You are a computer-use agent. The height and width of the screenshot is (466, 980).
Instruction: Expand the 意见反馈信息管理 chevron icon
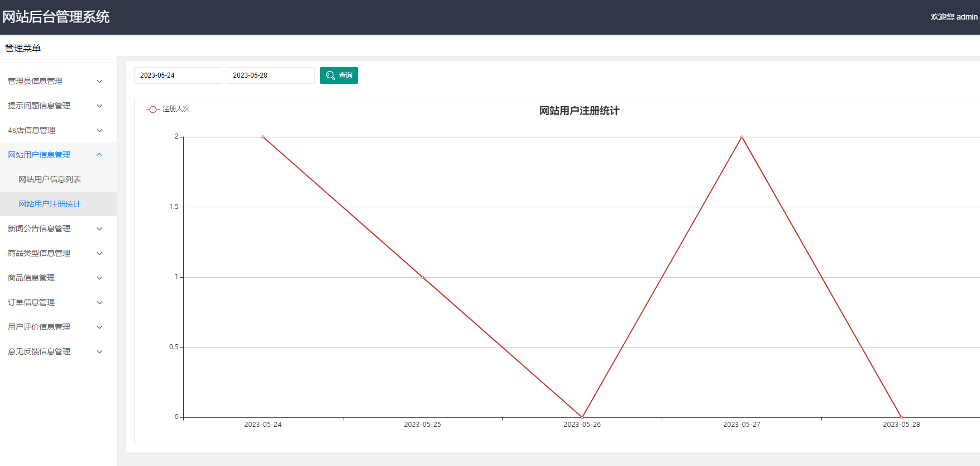[x=99, y=352]
